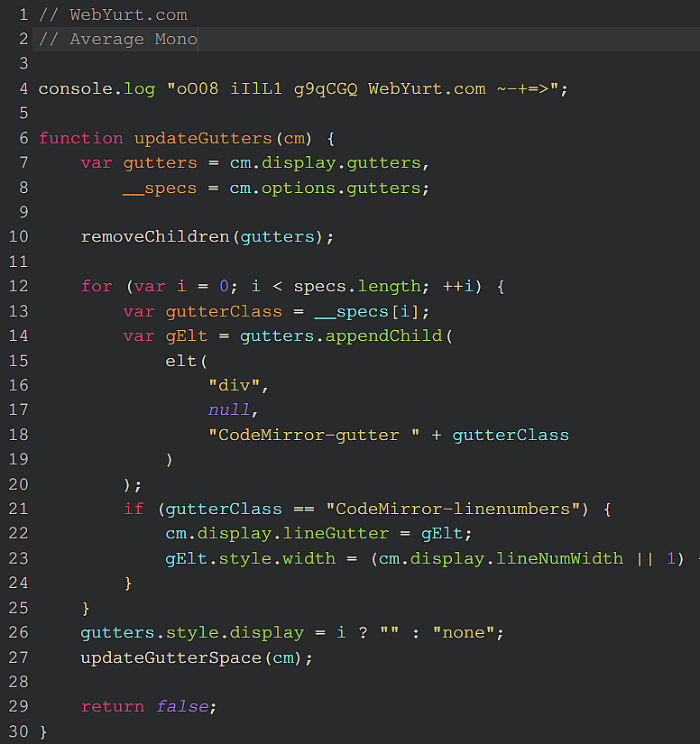Image resolution: width=700 pixels, height=744 pixels.
Task: Click the italic "null" value
Action: click(x=229, y=409)
